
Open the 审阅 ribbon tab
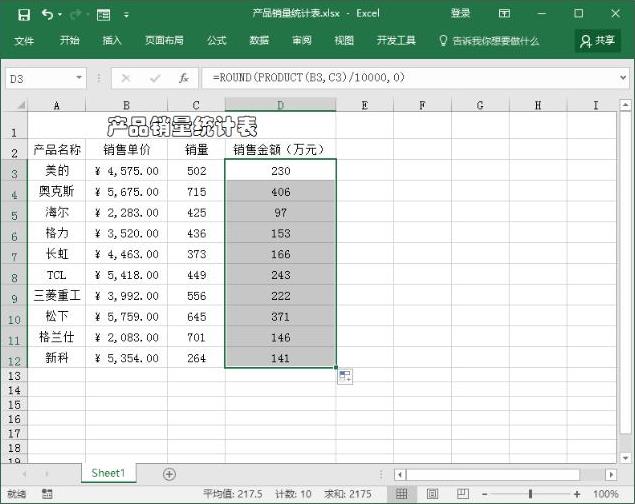pos(302,40)
